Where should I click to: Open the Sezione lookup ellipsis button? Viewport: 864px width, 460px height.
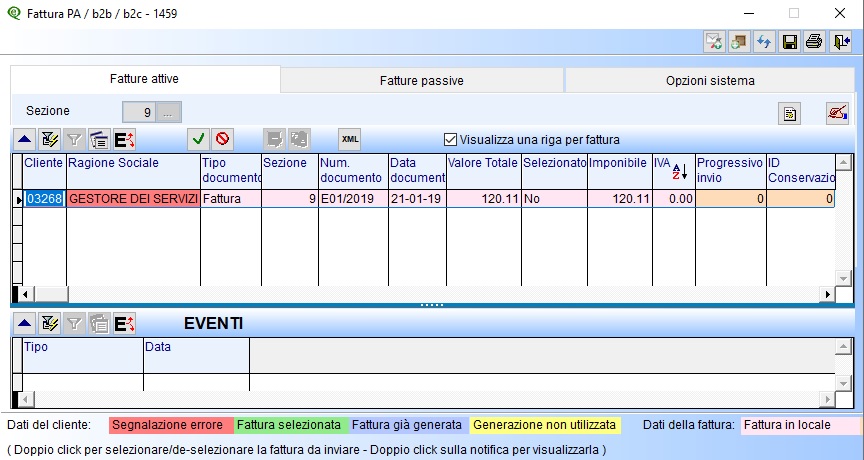pyautogui.click(x=169, y=111)
